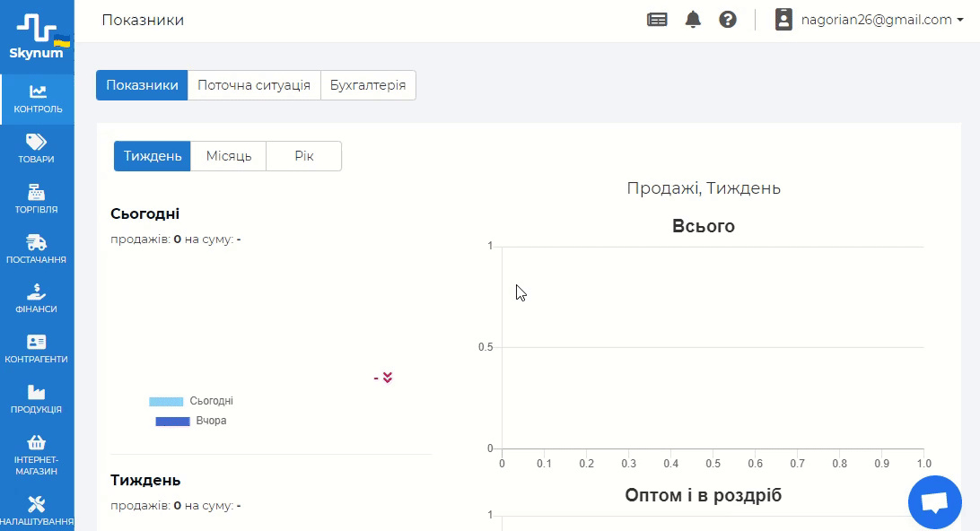Open the Фінанси section

(37, 299)
